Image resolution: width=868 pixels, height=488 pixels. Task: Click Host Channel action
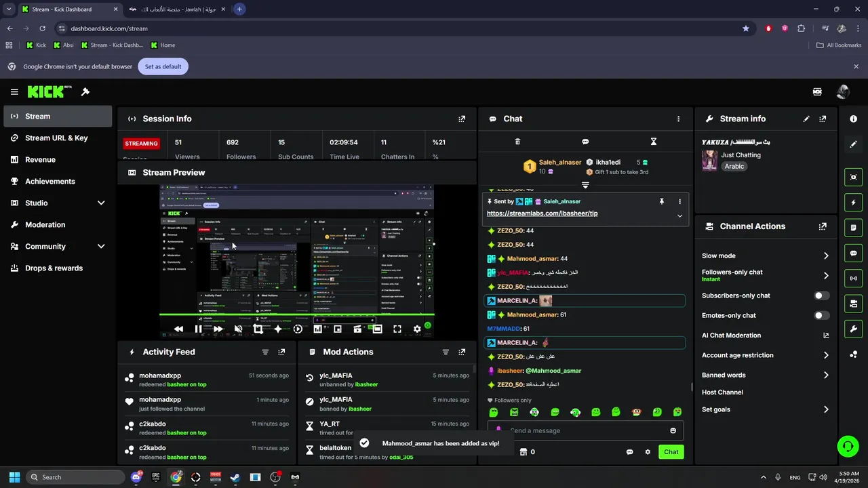pyautogui.click(x=722, y=392)
